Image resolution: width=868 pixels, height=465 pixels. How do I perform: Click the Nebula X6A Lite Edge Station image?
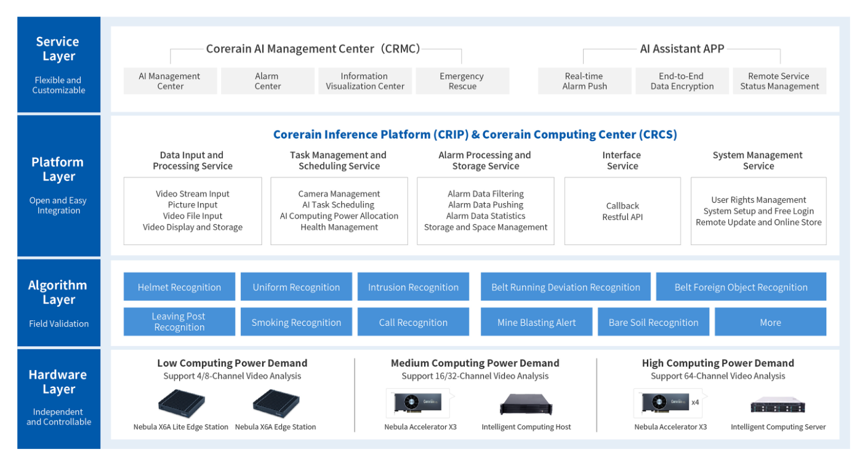181,403
